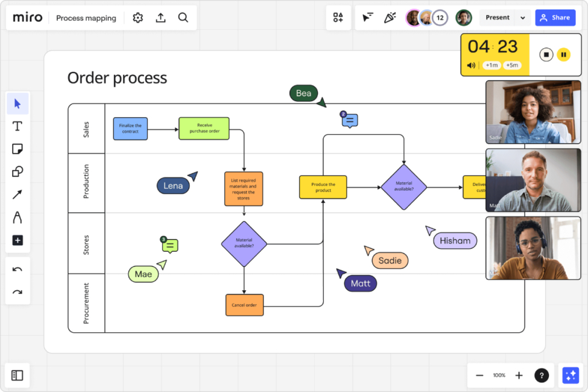588x392 pixels.
Task: Click the Share button
Action: [555, 17]
